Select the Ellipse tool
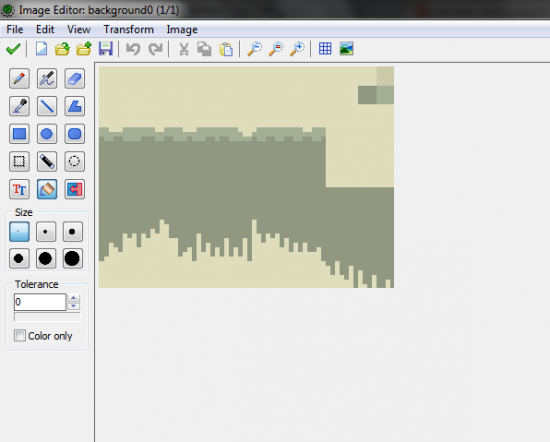 pyautogui.click(x=47, y=134)
